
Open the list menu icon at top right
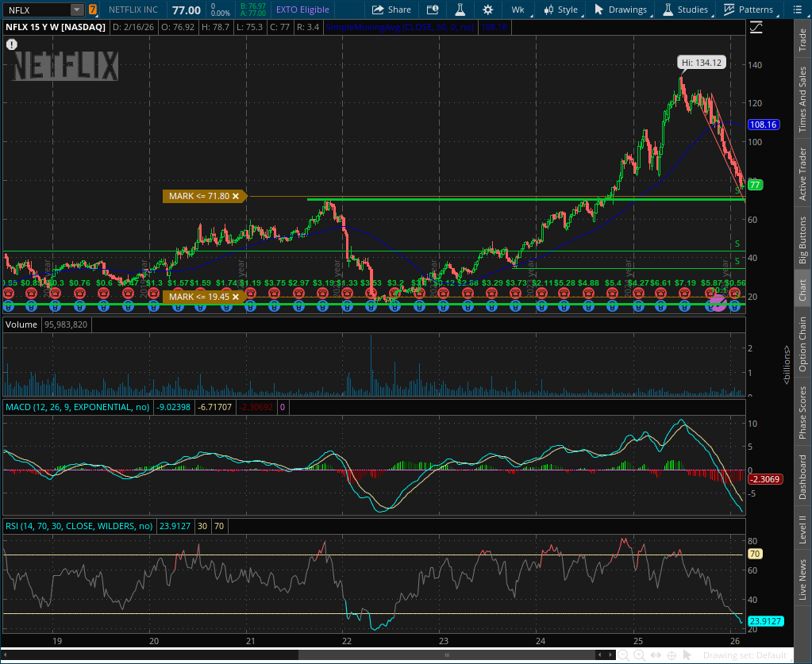[797, 10]
